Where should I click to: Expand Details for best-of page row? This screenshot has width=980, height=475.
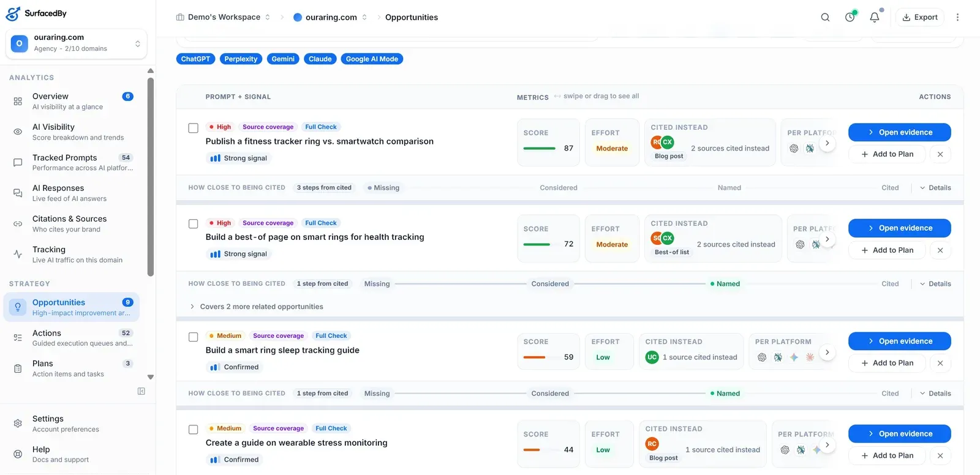click(935, 284)
